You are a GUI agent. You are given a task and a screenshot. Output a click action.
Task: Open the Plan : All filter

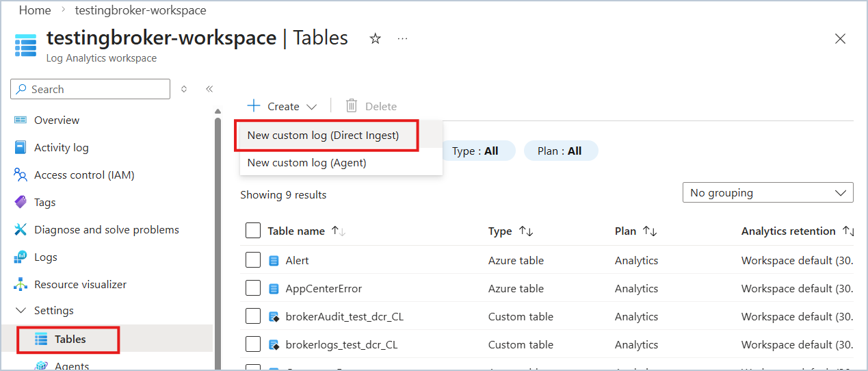click(x=560, y=151)
